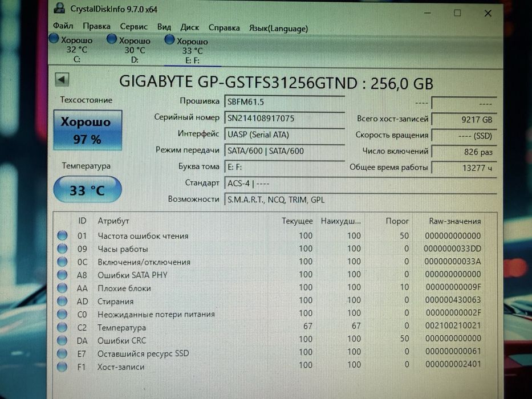Click raw value 002100210021

(x=453, y=325)
